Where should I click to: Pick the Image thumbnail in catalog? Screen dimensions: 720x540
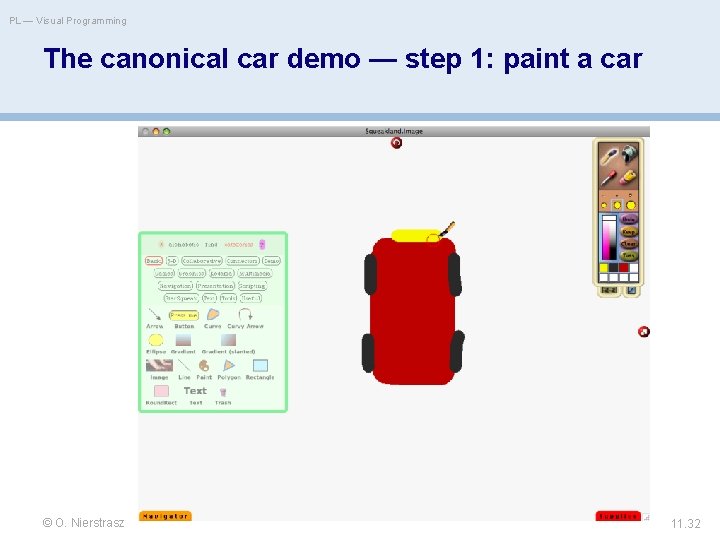click(x=159, y=366)
